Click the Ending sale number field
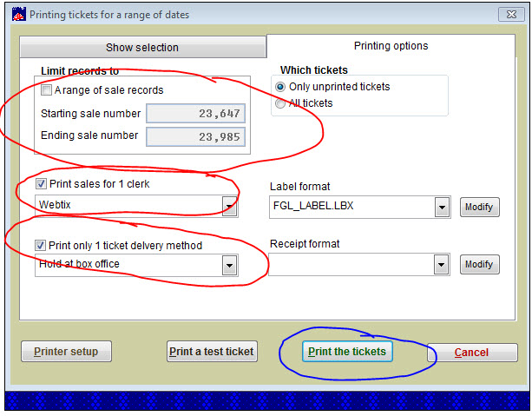This screenshot has width=532, height=416. (x=196, y=136)
